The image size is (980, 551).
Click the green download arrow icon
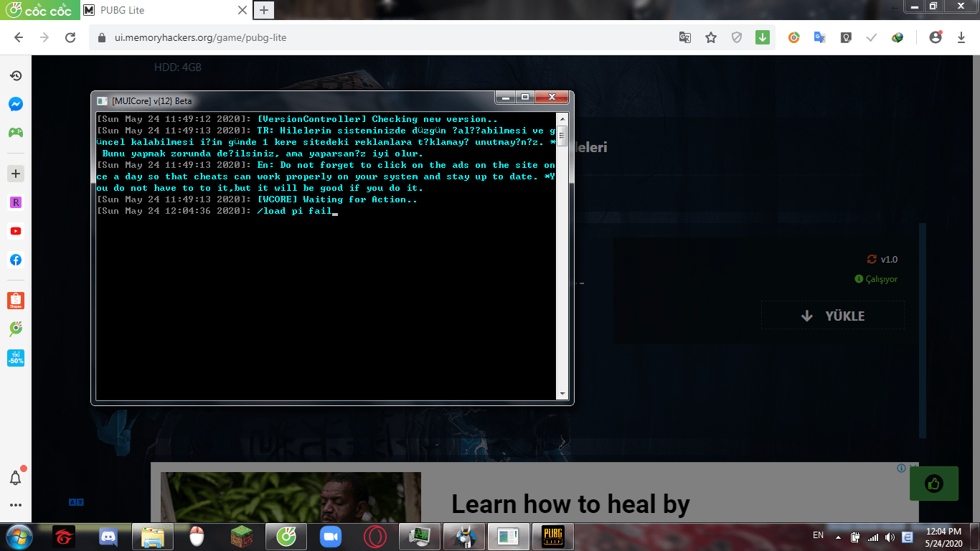pyautogui.click(x=762, y=37)
